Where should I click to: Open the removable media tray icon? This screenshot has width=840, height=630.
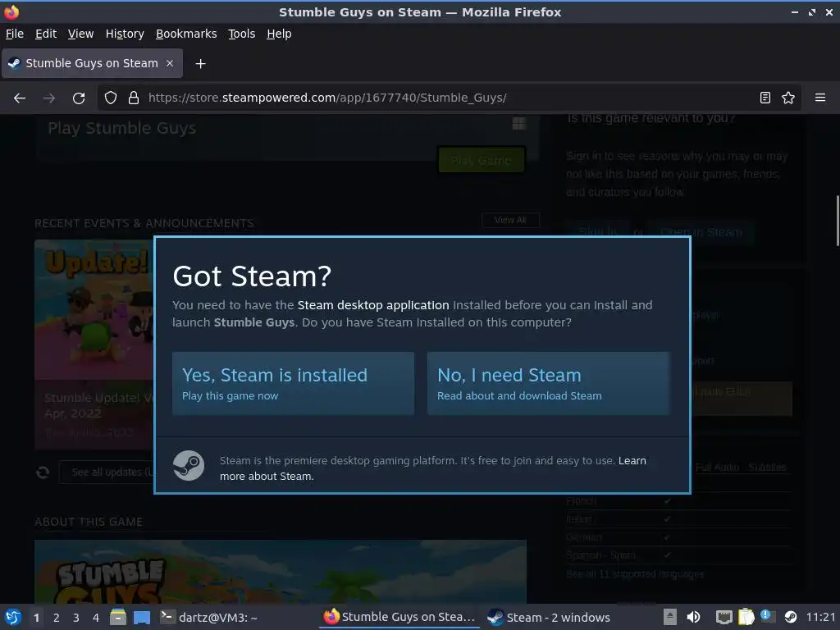pyautogui.click(x=669, y=618)
